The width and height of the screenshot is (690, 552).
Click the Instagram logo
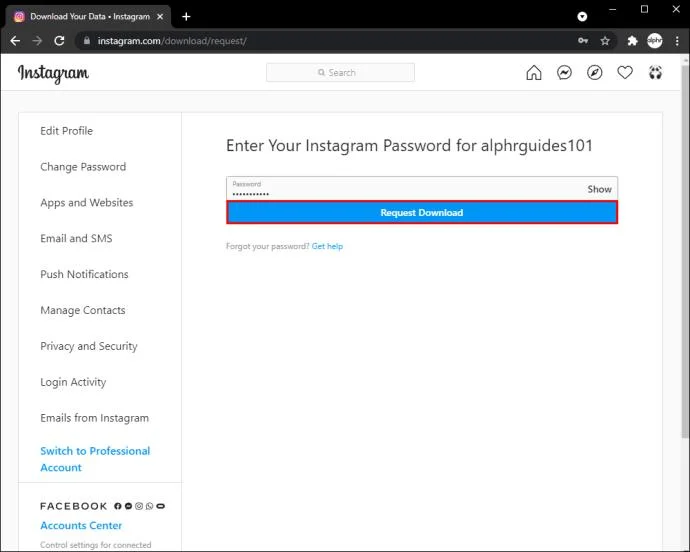coord(53,73)
